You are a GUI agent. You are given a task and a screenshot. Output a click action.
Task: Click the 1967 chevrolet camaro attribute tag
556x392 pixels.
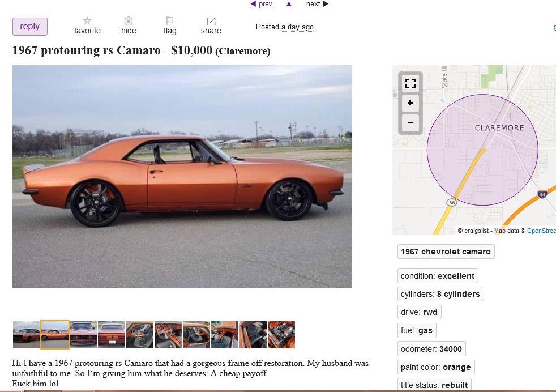[x=446, y=252]
